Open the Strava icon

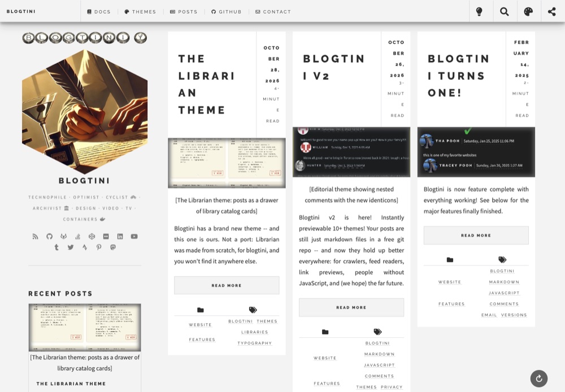(x=85, y=247)
